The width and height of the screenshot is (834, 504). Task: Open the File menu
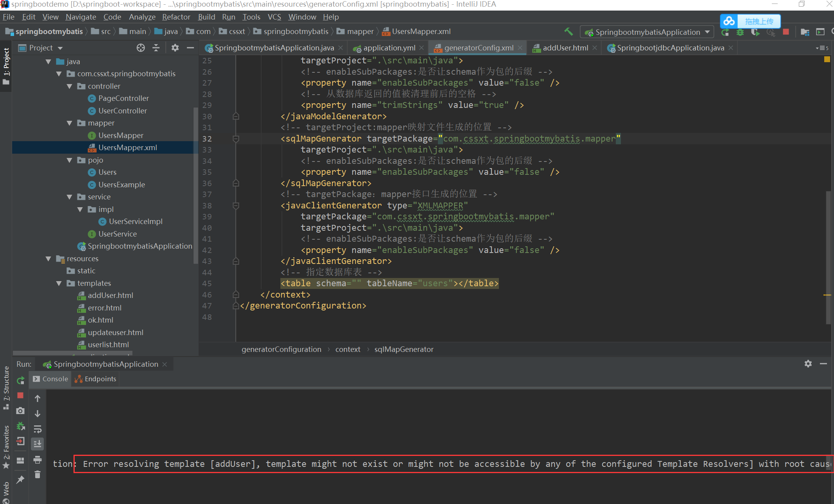pyautogui.click(x=9, y=17)
